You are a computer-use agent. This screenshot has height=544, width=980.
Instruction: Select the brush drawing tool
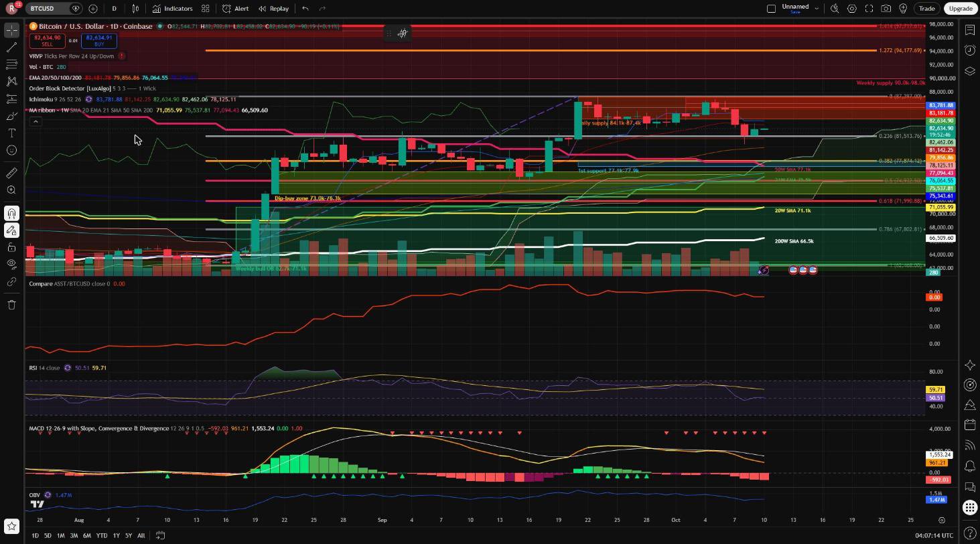(x=11, y=116)
